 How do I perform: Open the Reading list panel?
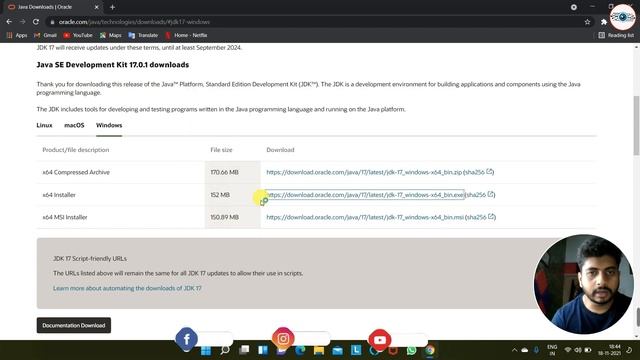pyautogui.click(x=616, y=36)
